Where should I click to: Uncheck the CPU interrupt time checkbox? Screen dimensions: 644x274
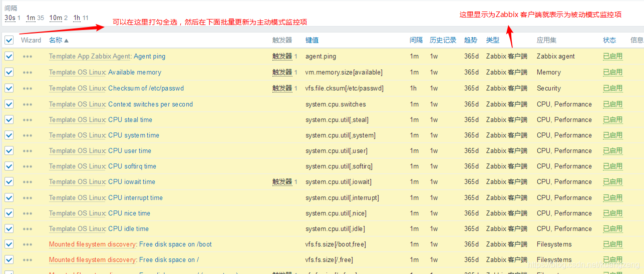tap(9, 198)
